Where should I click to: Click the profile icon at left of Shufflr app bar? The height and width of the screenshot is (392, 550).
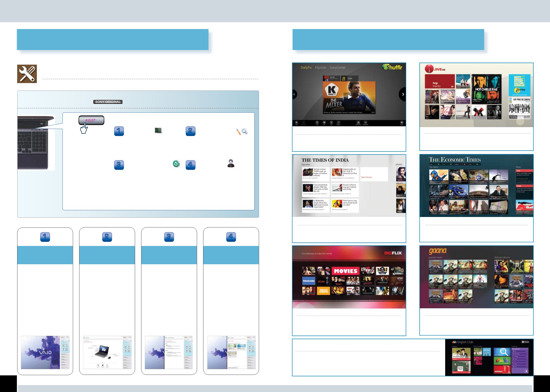(x=296, y=123)
